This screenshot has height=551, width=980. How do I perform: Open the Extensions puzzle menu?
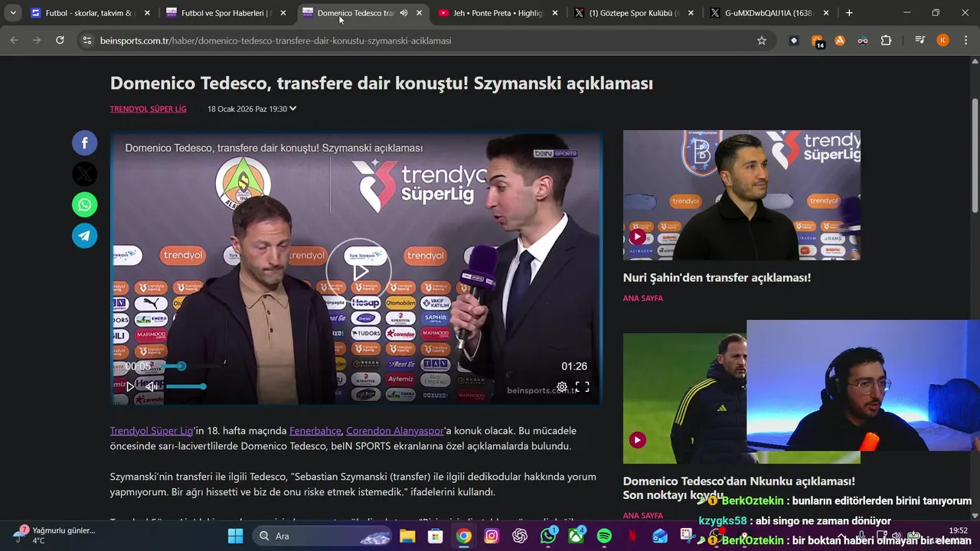886,41
